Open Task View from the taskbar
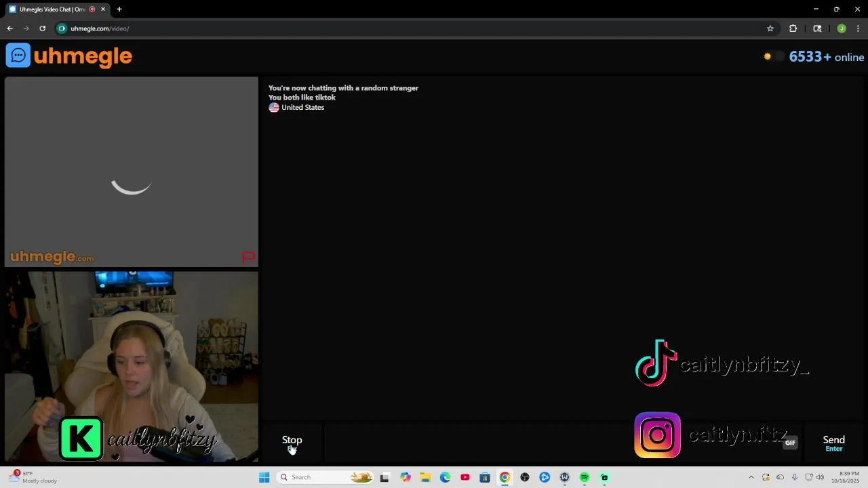 coord(384,477)
